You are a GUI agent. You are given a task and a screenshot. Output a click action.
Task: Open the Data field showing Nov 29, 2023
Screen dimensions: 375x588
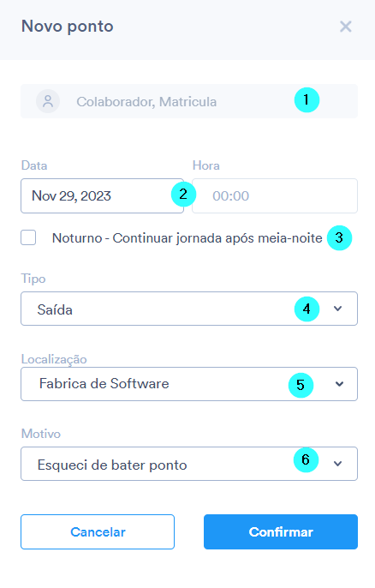(102, 195)
